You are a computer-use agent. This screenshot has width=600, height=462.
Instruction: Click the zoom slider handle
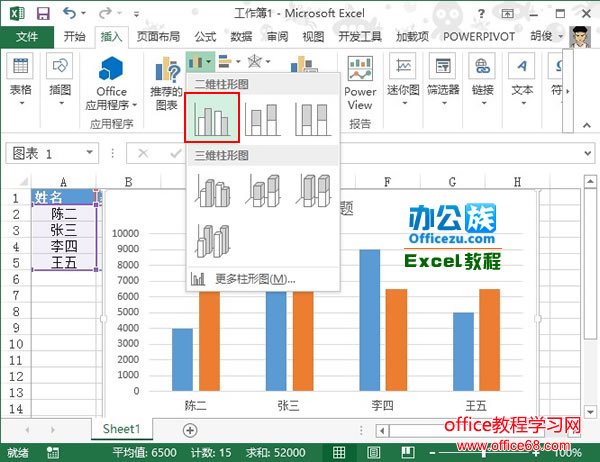click(x=484, y=453)
